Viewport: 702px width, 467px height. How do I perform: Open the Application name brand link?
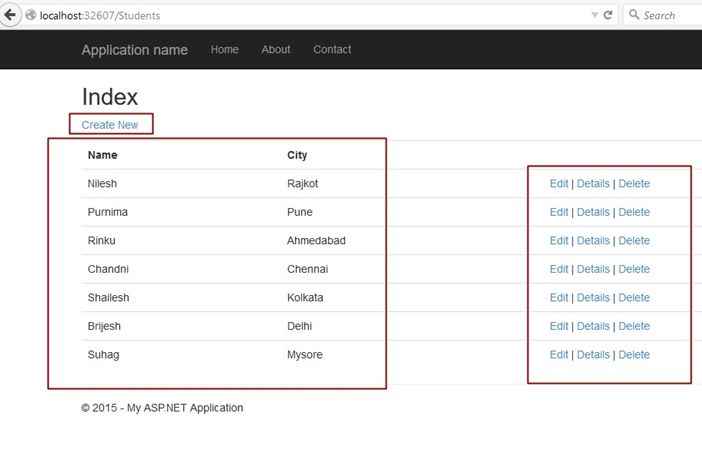(134, 50)
